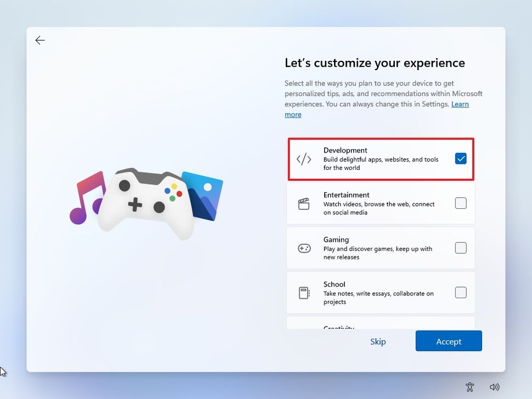
Task: Click the Skip button
Action: click(x=378, y=341)
